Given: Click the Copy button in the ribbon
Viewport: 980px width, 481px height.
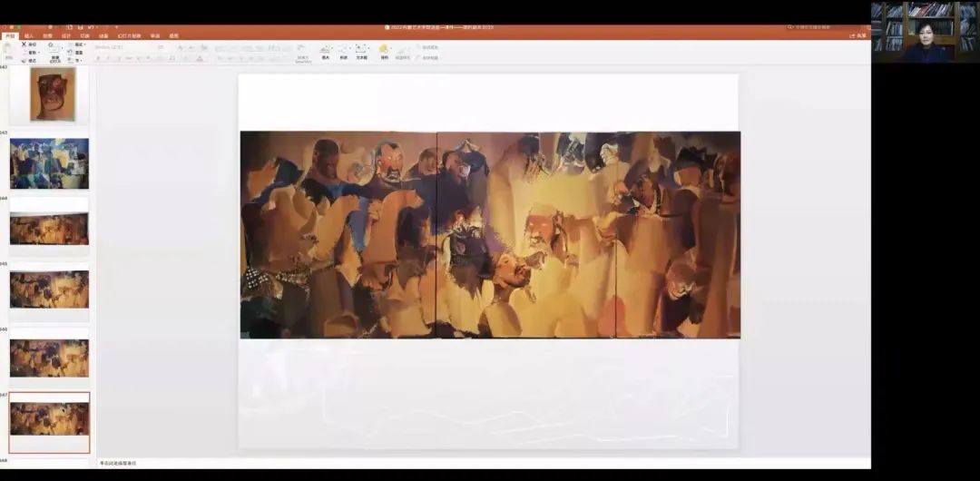Looking at the screenshot, I should click(30, 53).
